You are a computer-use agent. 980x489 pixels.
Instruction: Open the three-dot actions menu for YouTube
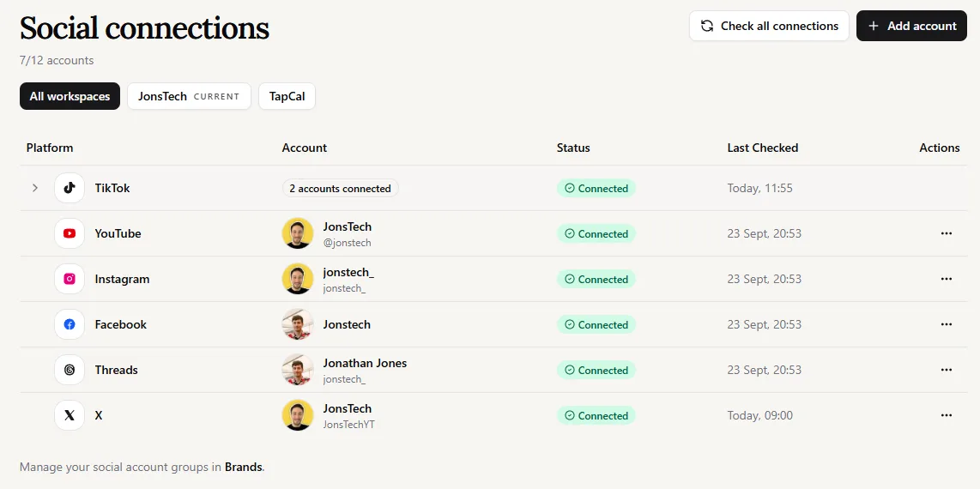coord(947,233)
